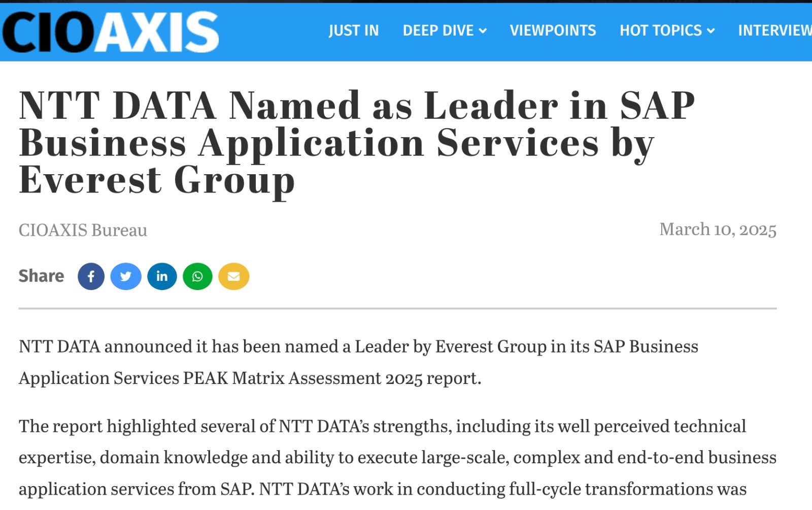This screenshot has height=510, width=812.
Task: Open the JUST IN menu item
Action: [x=353, y=31]
